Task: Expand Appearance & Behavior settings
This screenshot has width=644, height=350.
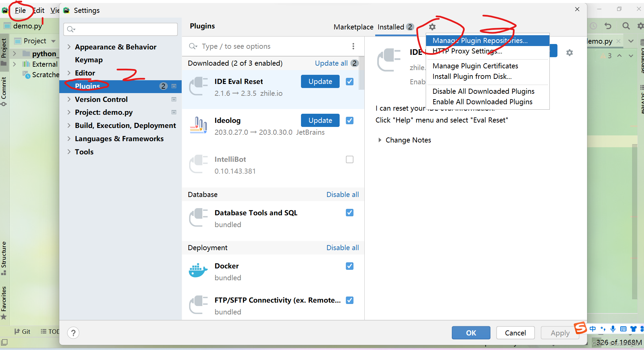Action: pyautogui.click(x=69, y=47)
